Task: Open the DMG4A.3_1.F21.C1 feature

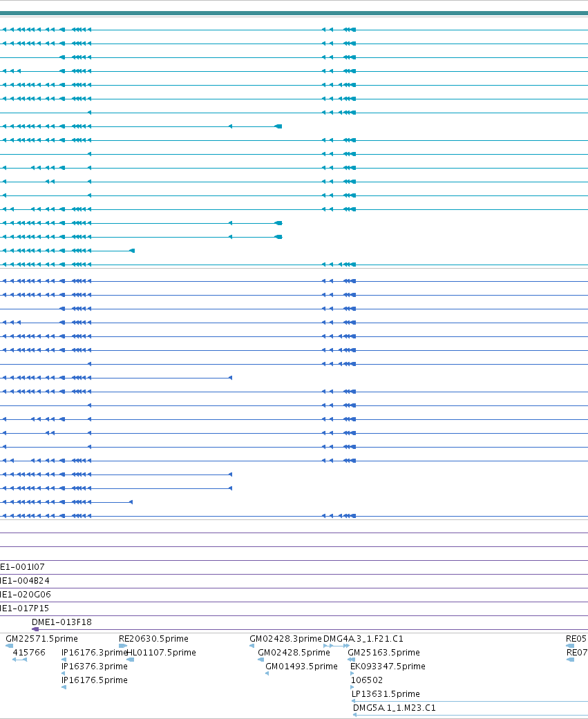Action: coord(363,638)
